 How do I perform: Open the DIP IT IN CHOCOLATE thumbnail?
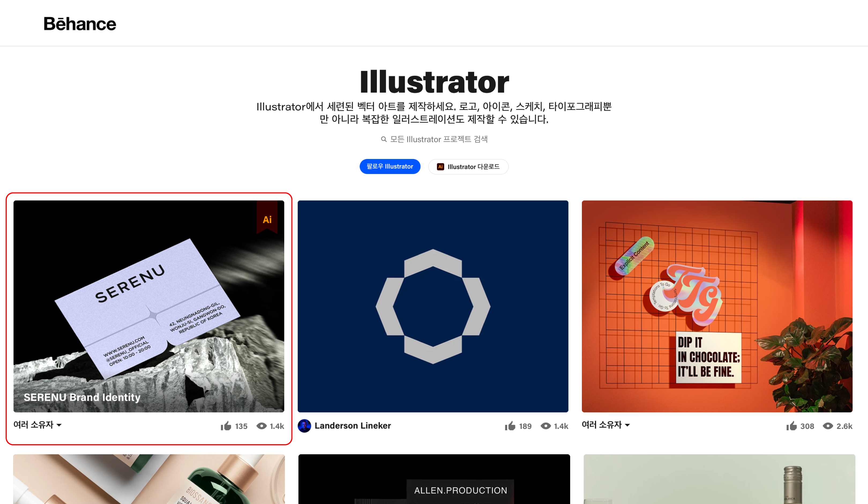pos(717,306)
